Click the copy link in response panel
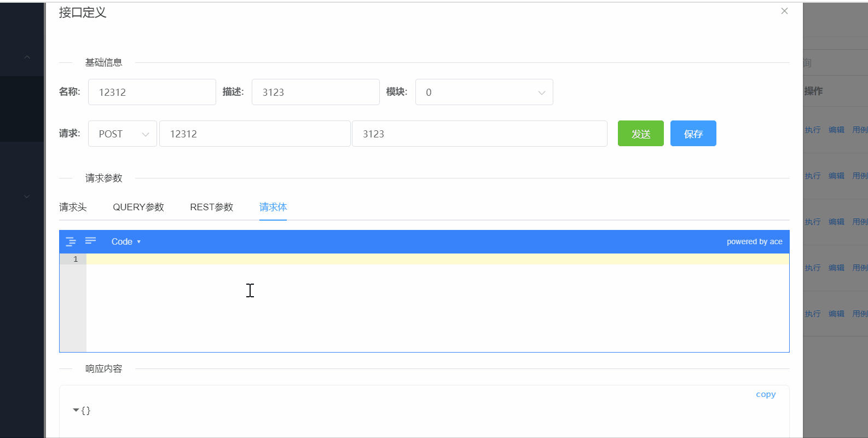The width and height of the screenshot is (868, 438). 766,394
